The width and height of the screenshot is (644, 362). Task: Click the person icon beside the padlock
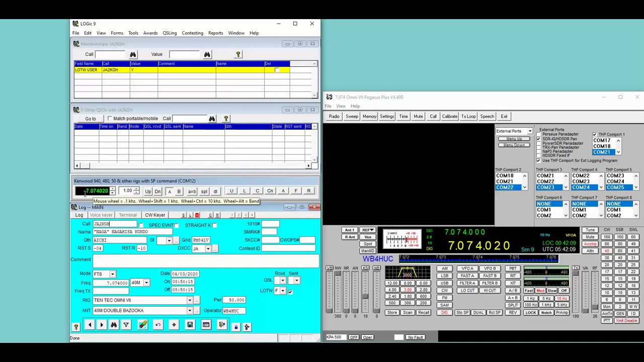coord(247,327)
